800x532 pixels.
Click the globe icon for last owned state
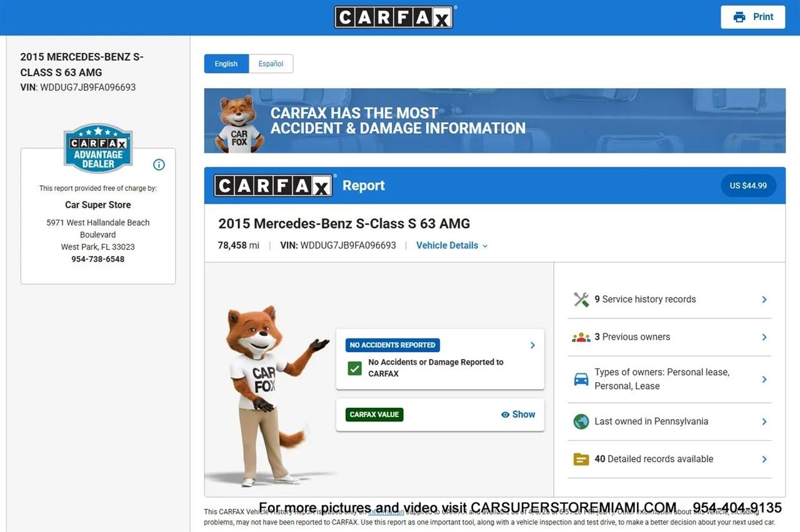click(x=581, y=421)
